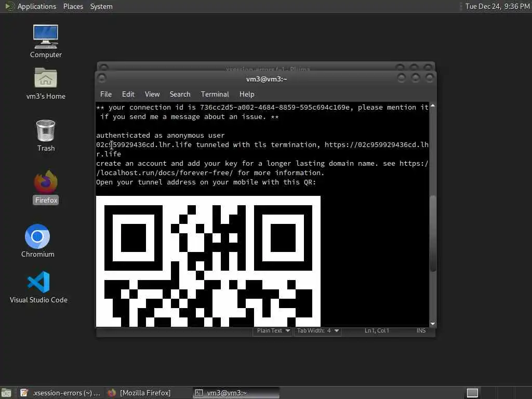The width and height of the screenshot is (532, 399).
Task: Minimize the terminal window
Action: (402, 78)
